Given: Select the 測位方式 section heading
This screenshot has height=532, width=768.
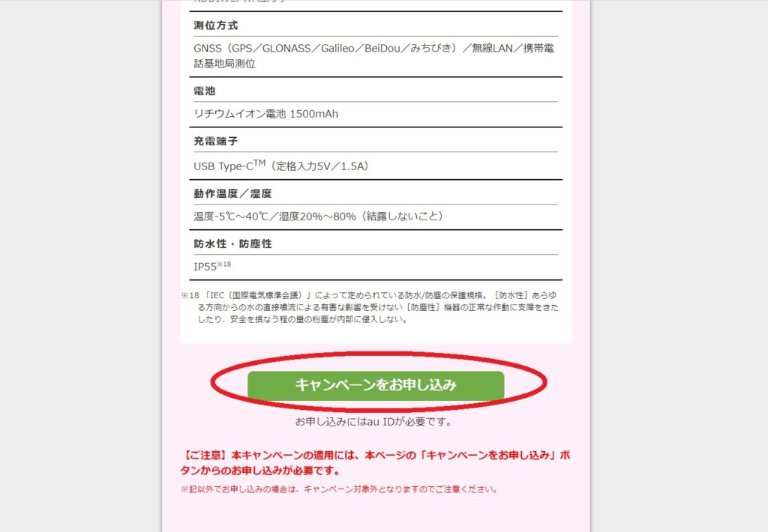Looking at the screenshot, I should pos(215,25).
